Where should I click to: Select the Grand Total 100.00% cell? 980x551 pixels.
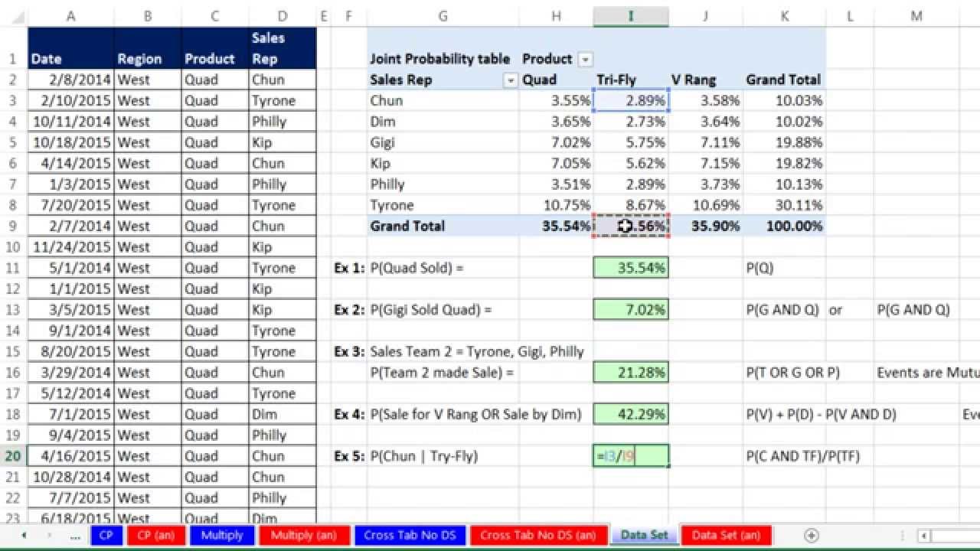coord(784,226)
